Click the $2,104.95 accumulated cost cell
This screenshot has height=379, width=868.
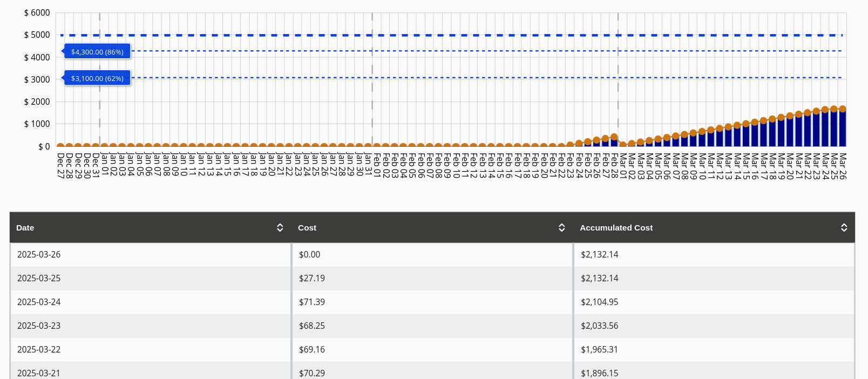coord(599,302)
